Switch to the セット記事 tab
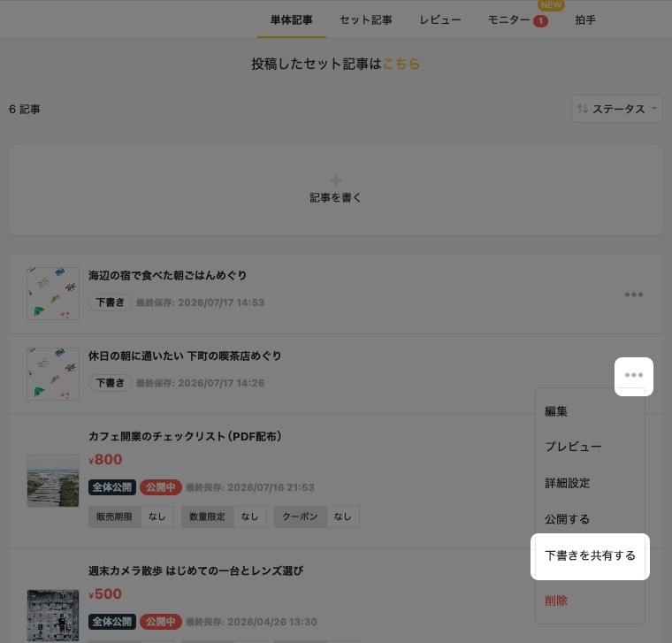672x643 pixels. (365, 19)
